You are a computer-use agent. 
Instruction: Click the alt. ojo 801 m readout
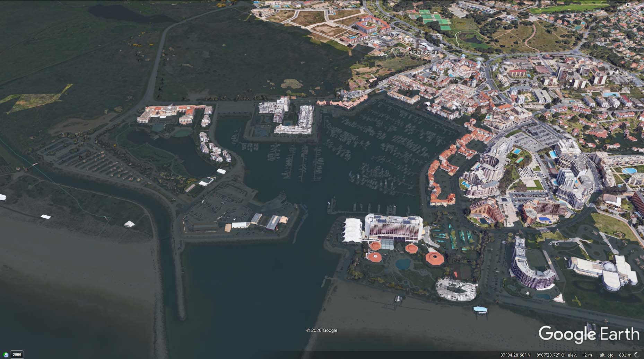pyautogui.click(x=615, y=355)
